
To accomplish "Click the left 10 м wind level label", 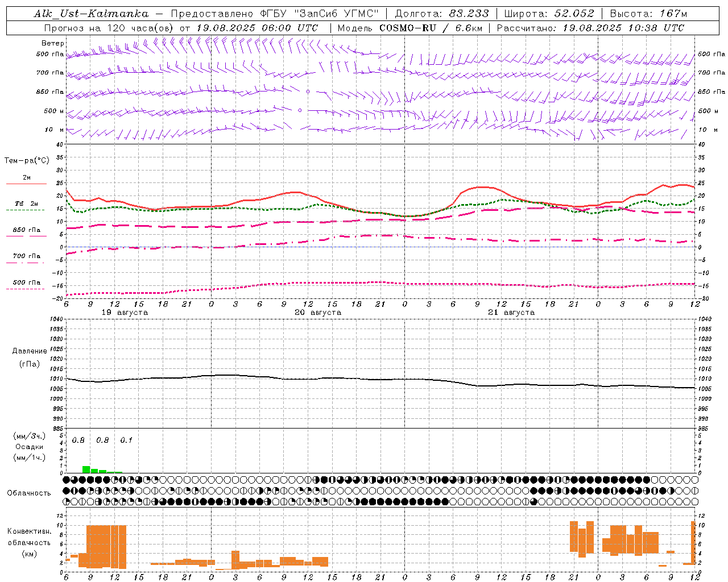I will pos(55,130).
